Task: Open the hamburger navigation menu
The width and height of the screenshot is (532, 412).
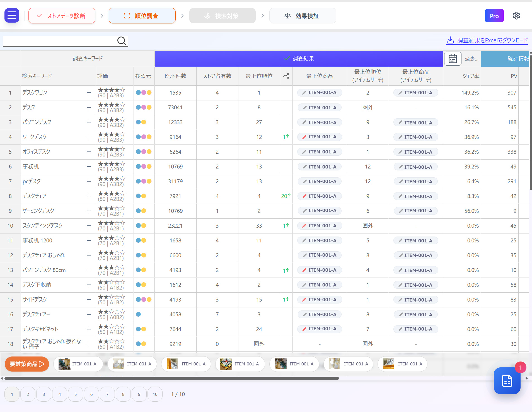Action: click(x=12, y=15)
